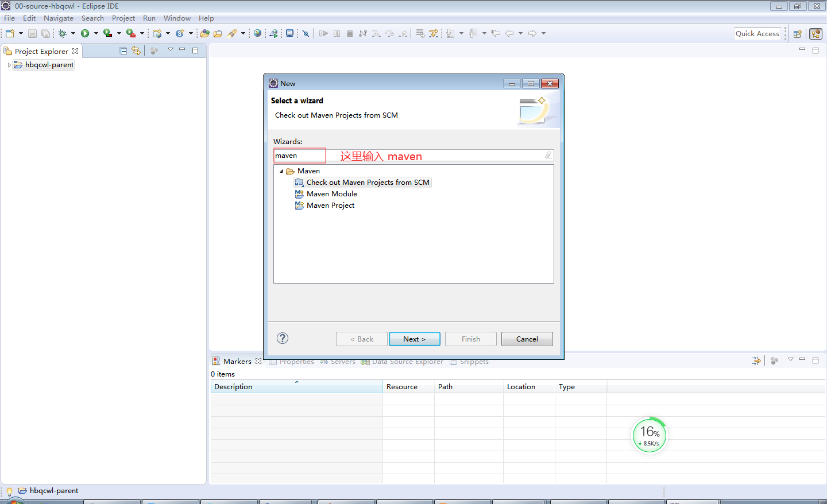
Task: Collapse the Maven folder in wizard list
Action: 281,171
